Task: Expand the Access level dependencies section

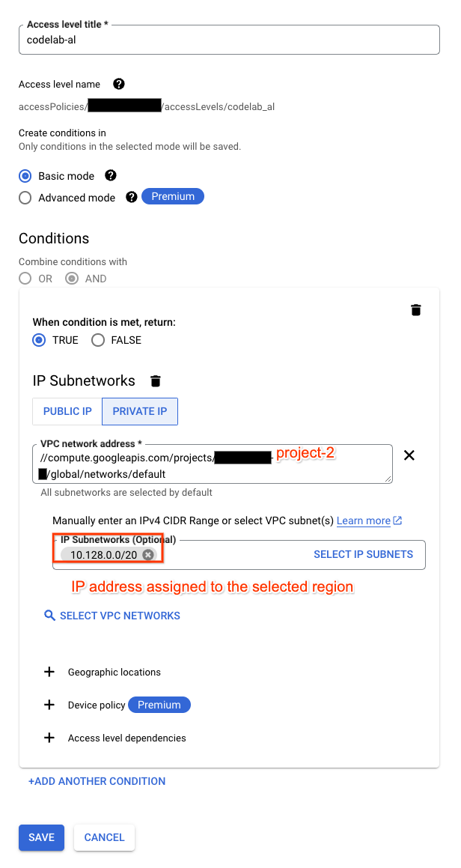Action: (49, 738)
